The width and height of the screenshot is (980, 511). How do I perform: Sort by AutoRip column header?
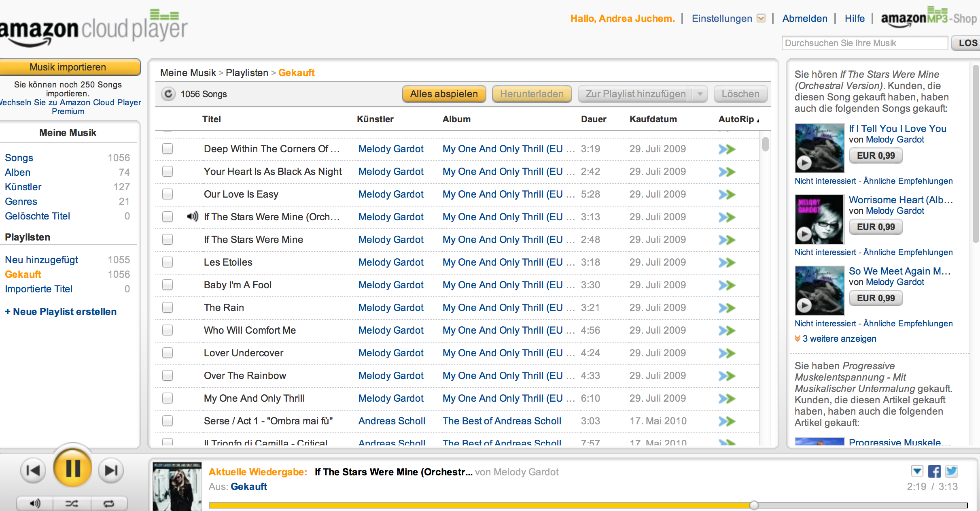[x=738, y=119]
